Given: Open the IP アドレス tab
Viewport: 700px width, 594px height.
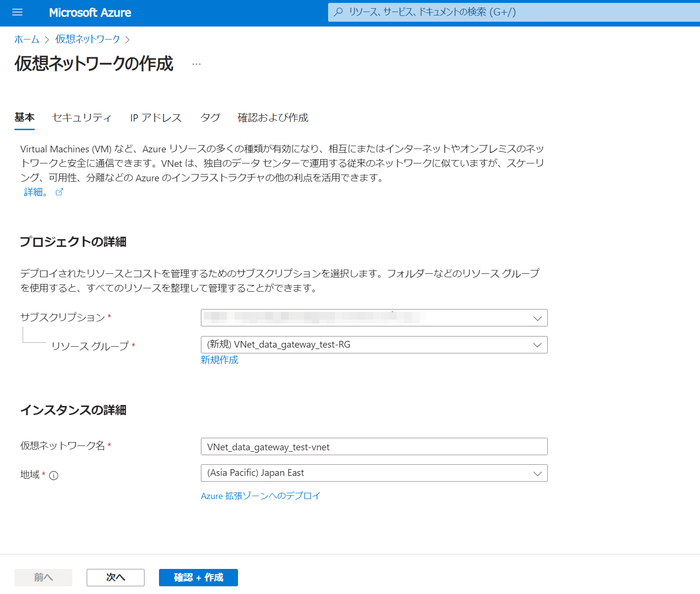Looking at the screenshot, I should click(x=155, y=118).
